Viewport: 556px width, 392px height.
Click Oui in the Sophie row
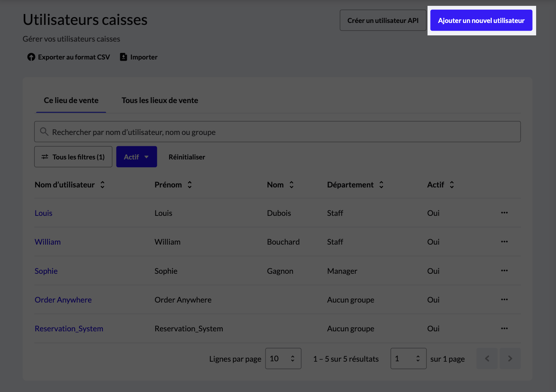tap(433, 271)
